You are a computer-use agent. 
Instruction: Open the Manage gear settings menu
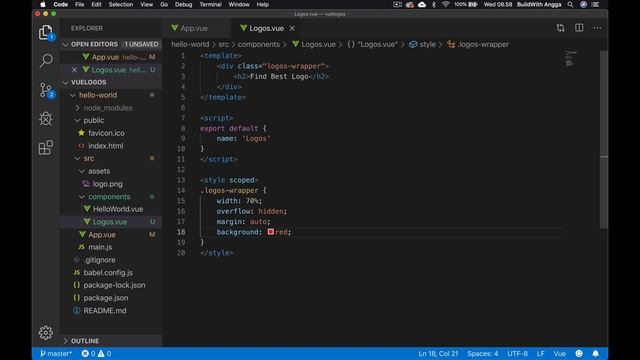46,333
